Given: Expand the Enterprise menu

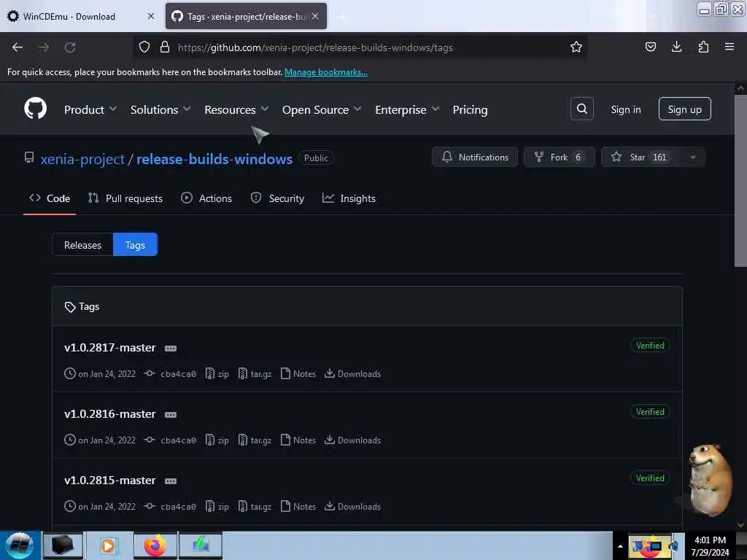Looking at the screenshot, I should click(407, 109).
